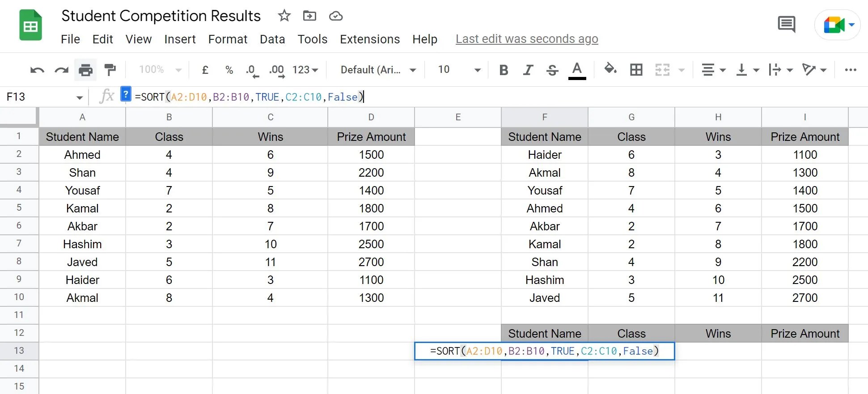Format as currency with pound icon
Image resolution: width=868 pixels, height=394 pixels.
pyautogui.click(x=205, y=70)
